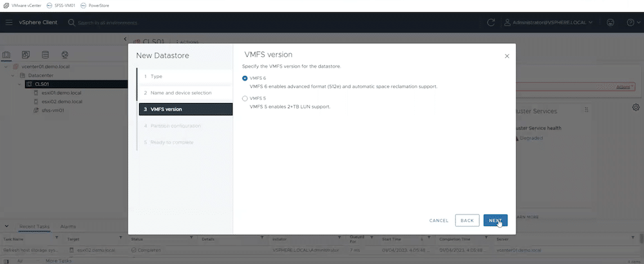
Task: Switch to the Alarms tab
Action: click(x=68, y=227)
